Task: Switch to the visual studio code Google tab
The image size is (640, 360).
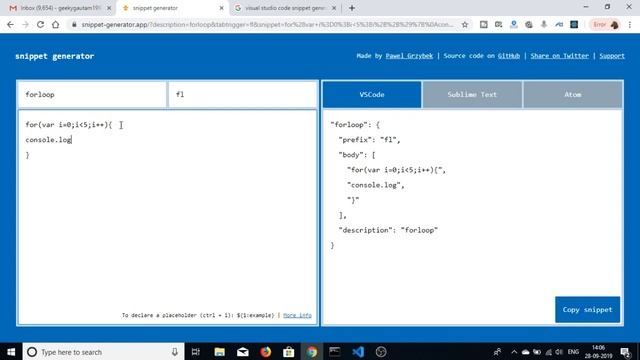Action: click(x=285, y=8)
